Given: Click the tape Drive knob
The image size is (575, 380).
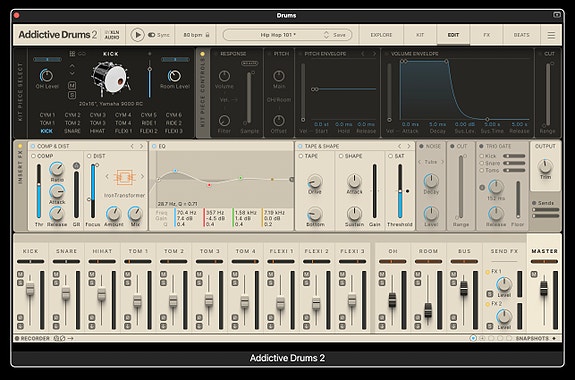Looking at the screenshot, I should point(315,181).
